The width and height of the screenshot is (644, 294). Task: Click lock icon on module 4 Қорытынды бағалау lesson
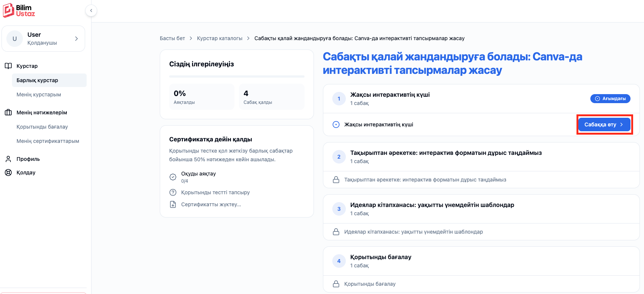pyautogui.click(x=336, y=284)
